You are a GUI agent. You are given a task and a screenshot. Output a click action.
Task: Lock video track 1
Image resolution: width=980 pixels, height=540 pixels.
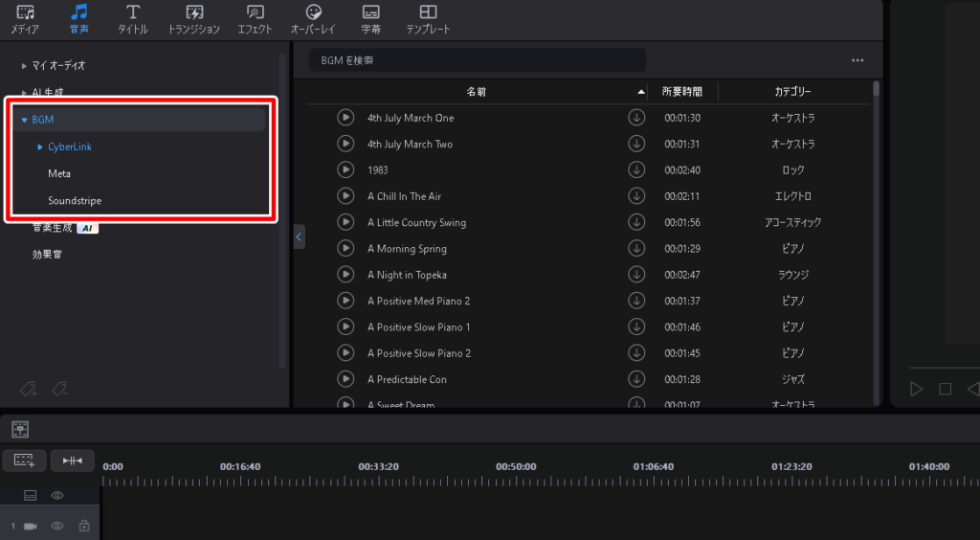click(84, 526)
